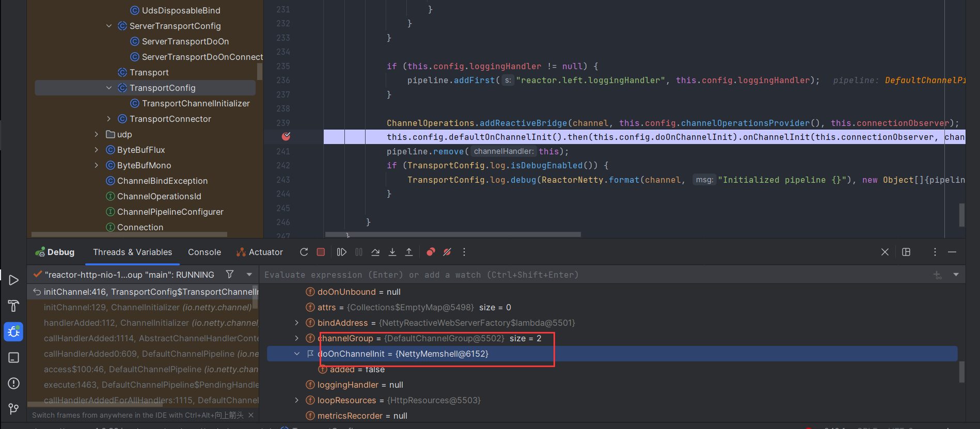Step out of the method
The image size is (980, 429).
tap(409, 252)
